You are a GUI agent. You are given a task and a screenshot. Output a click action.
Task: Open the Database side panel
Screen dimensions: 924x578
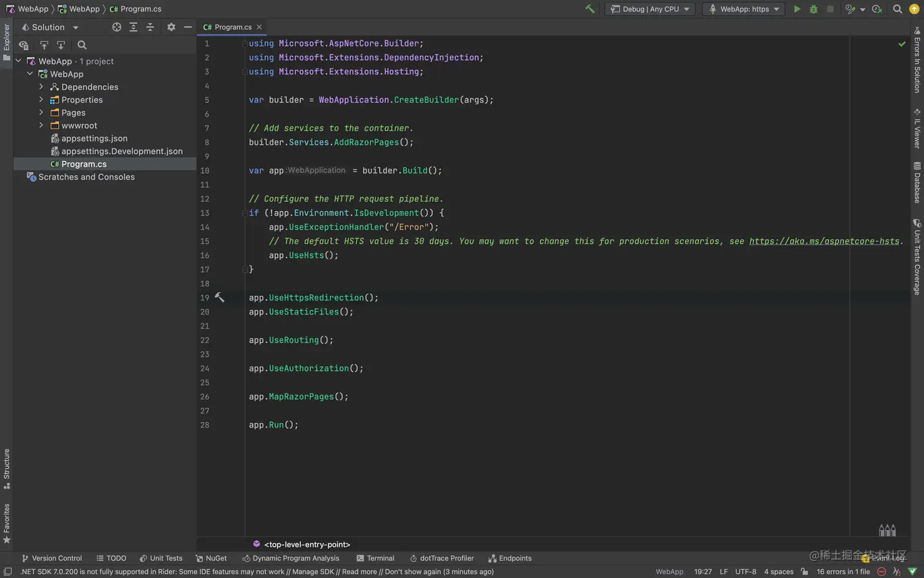[x=917, y=182]
